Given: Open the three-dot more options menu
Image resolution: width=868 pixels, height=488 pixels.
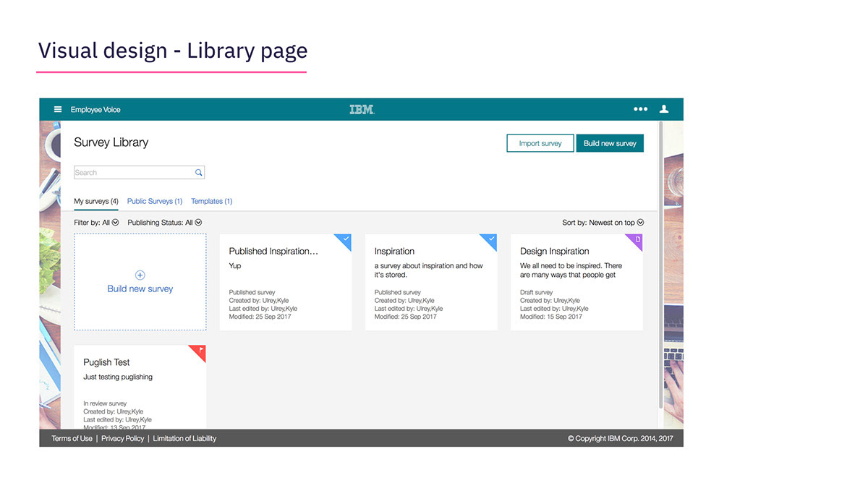Looking at the screenshot, I should pos(641,109).
